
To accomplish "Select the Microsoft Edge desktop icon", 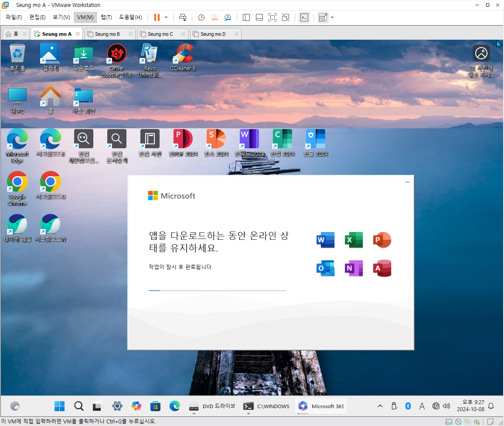I will 17,146.
